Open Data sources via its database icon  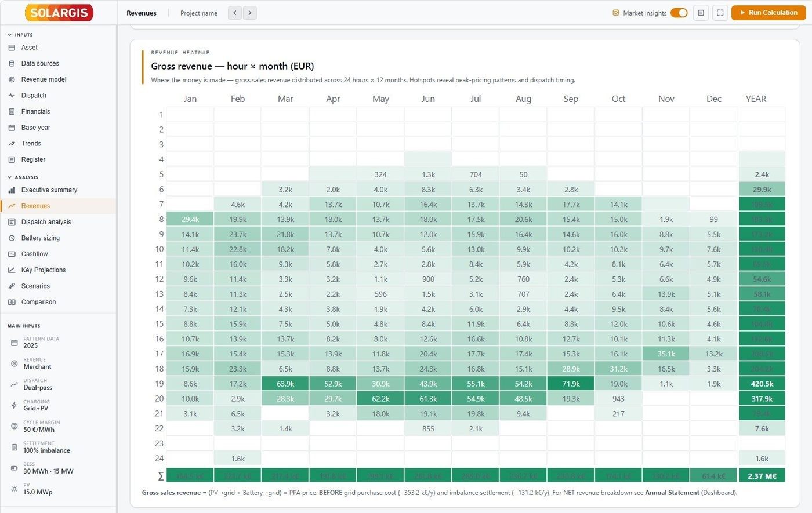point(12,64)
